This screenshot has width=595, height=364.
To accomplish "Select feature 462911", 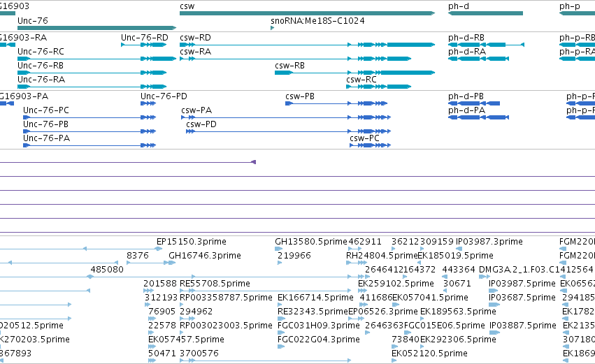I will click(x=365, y=242).
